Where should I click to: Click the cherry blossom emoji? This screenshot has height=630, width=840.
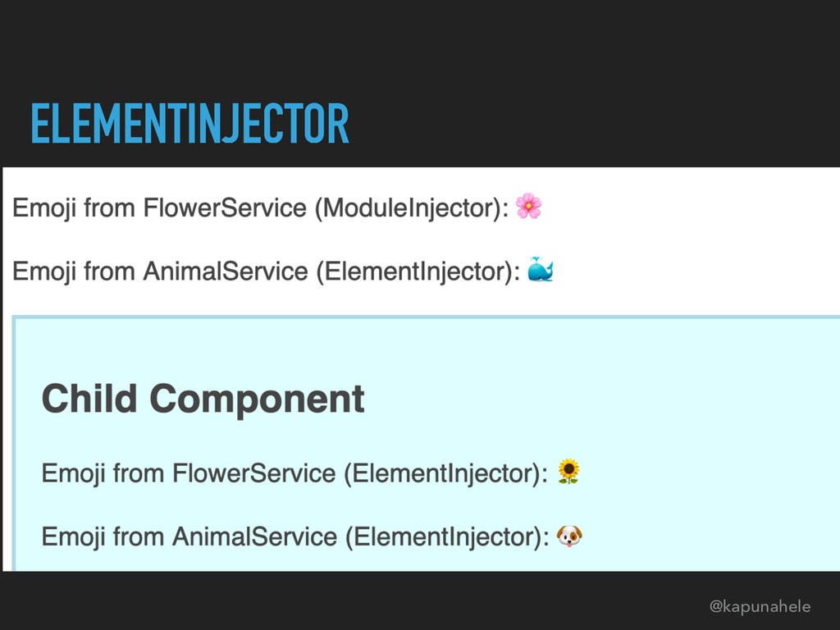pos(528,206)
